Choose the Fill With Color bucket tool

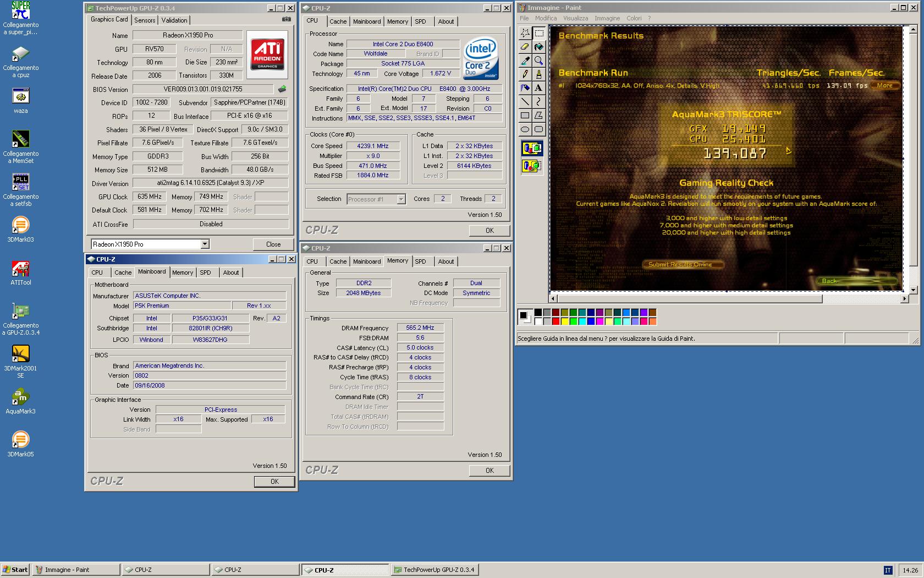(538, 47)
